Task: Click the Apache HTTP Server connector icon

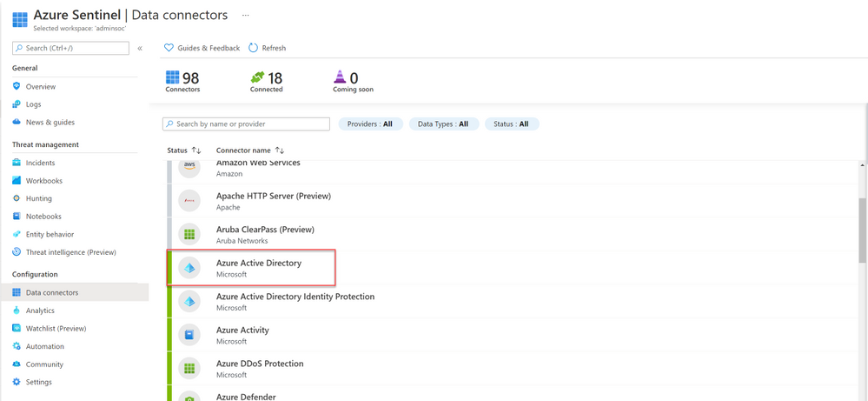Action: tap(189, 201)
